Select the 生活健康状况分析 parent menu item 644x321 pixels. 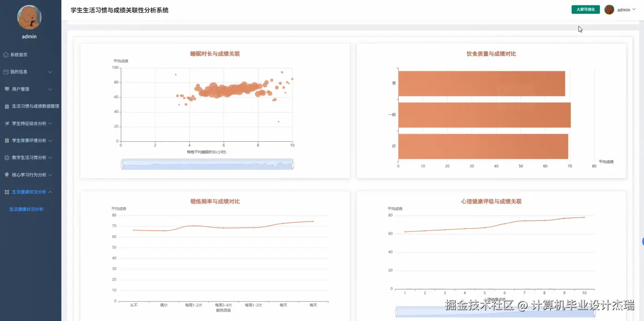click(30, 192)
